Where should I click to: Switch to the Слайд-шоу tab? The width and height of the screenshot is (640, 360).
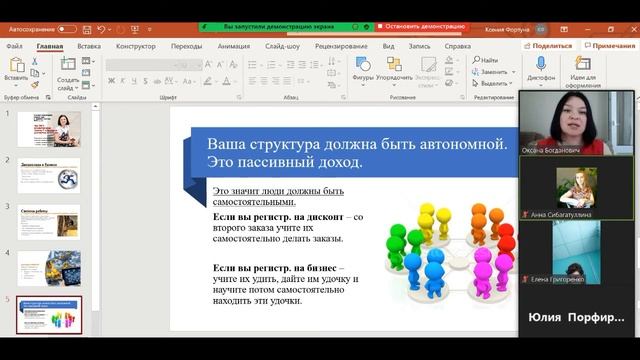[282, 46]
